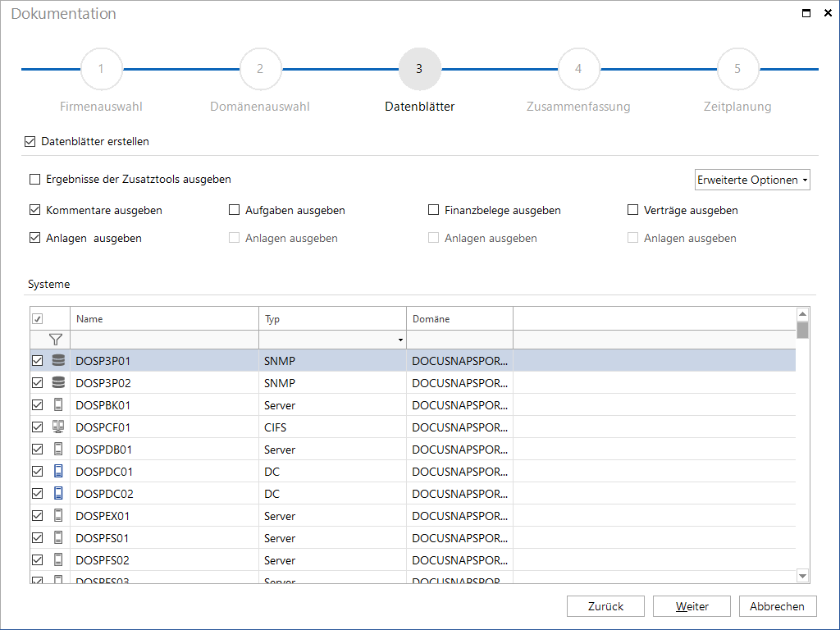Uncheck the DOSPFS02 row checkbox

pyautogui.click(x=38, y=559)
